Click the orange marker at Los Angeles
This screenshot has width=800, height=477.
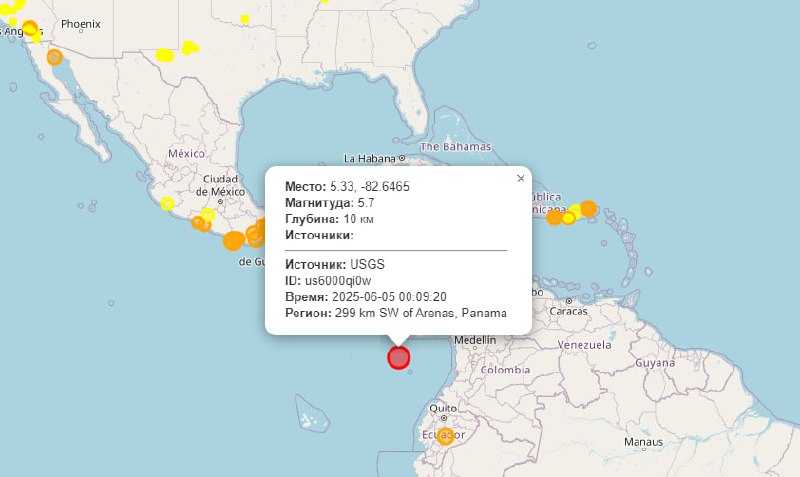(30, 28)
